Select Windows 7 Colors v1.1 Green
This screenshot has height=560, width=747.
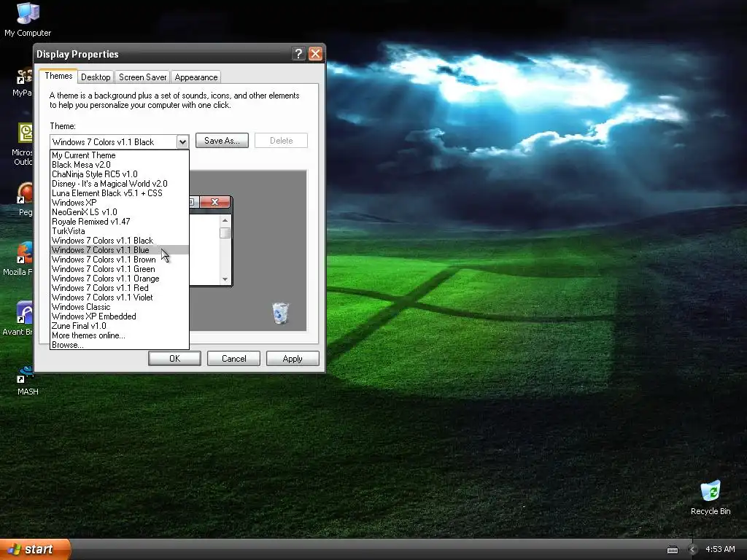pyautogui.click(x=120, y=269)
